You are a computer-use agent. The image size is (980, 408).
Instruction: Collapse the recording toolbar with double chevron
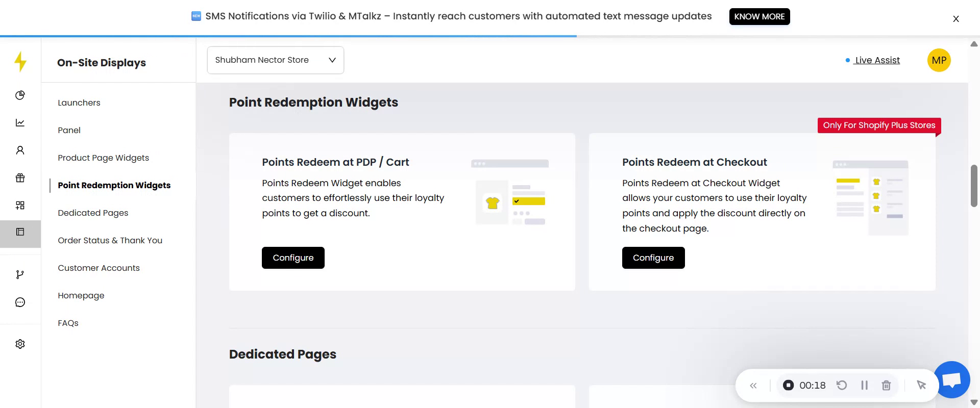753,386
